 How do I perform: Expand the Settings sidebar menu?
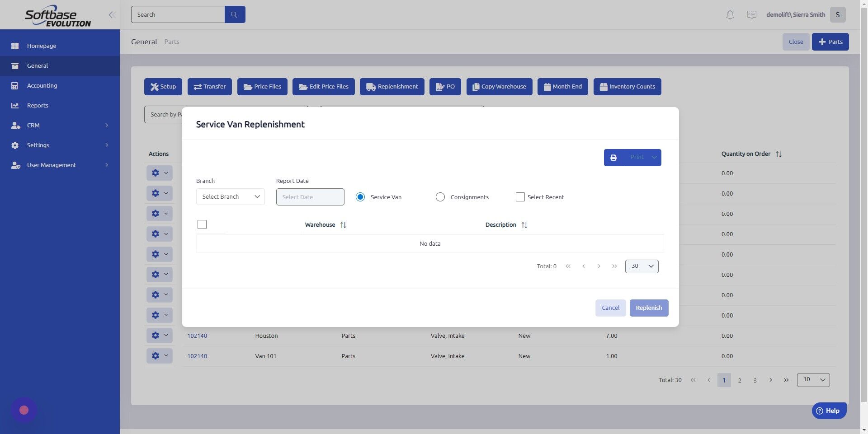(38, 145)
